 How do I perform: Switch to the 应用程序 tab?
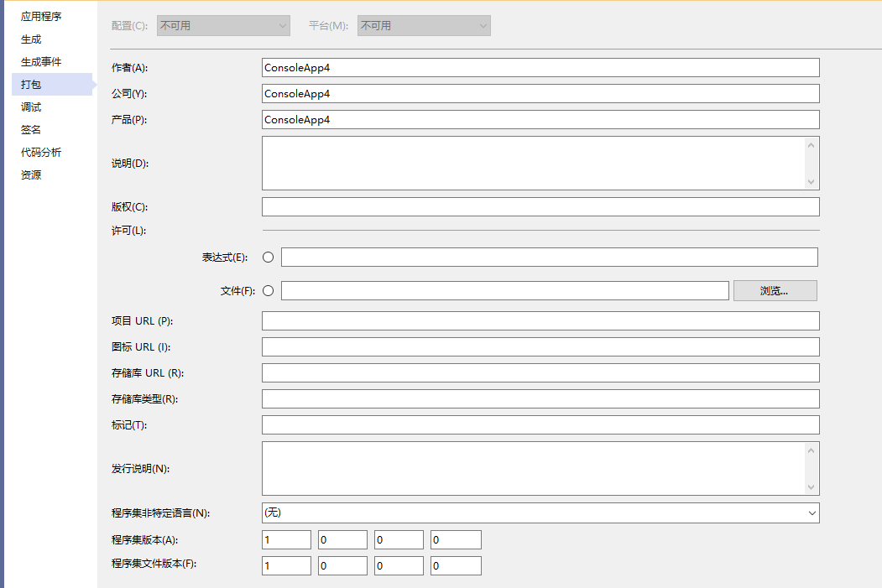[41, 17]
